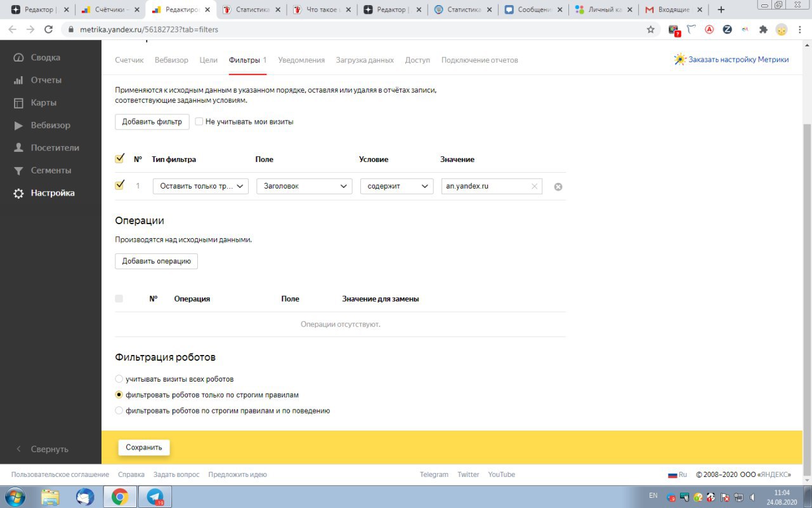Open filter type dropdown Оставить только

(200, 186)
